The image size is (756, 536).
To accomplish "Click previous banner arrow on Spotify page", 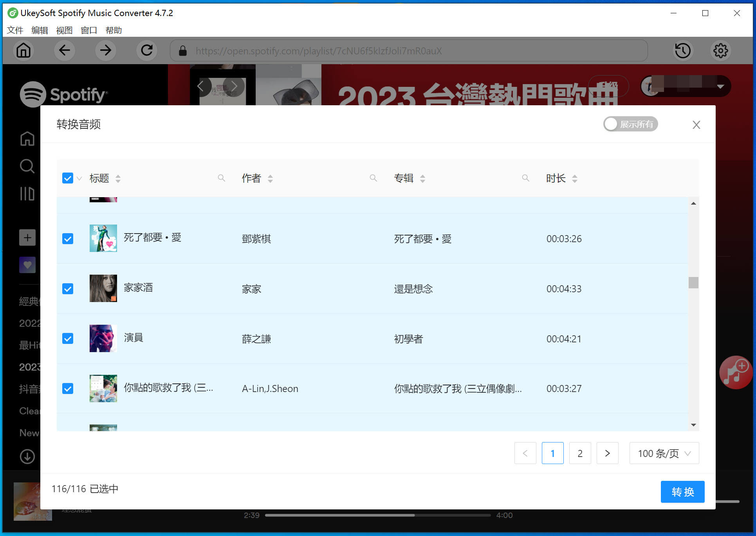I will point(200,86).
